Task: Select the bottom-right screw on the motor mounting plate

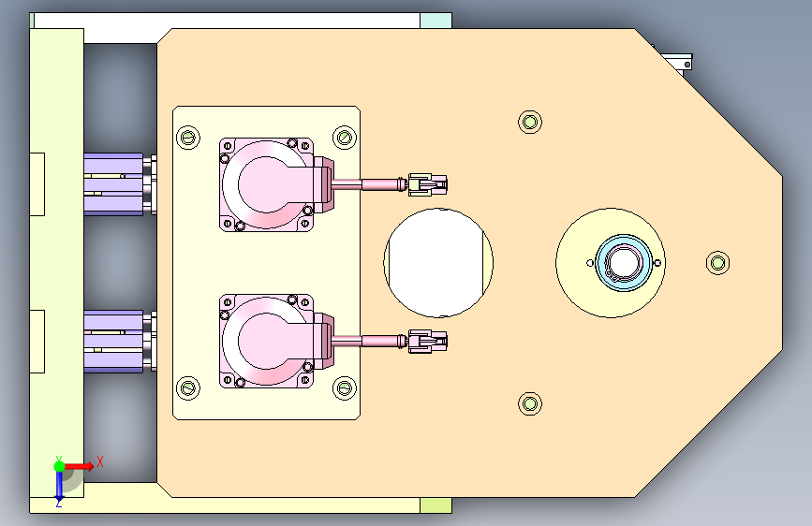Action: click(x=345, y=387)
